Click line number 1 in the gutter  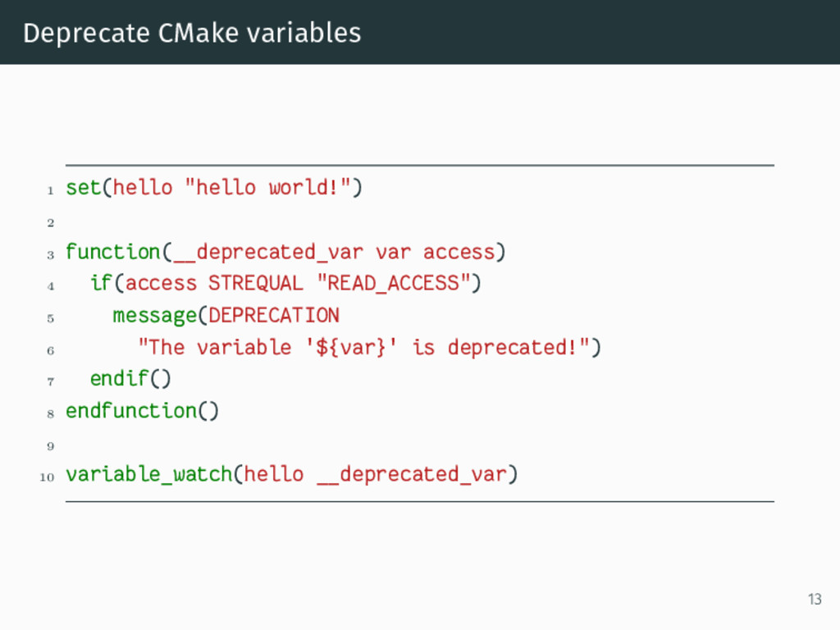[50, 190]
